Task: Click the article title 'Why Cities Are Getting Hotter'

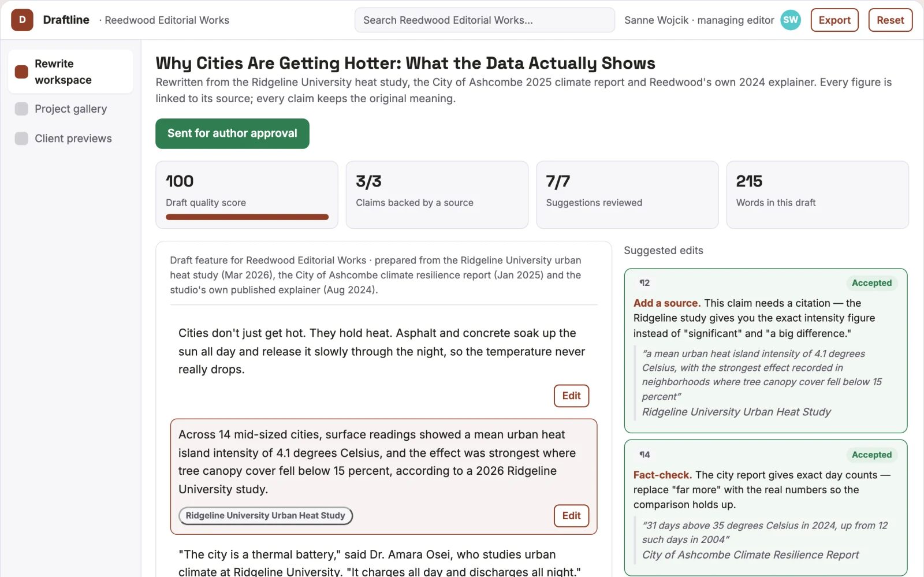Action: pyautogui.click(x=405, y=63)
